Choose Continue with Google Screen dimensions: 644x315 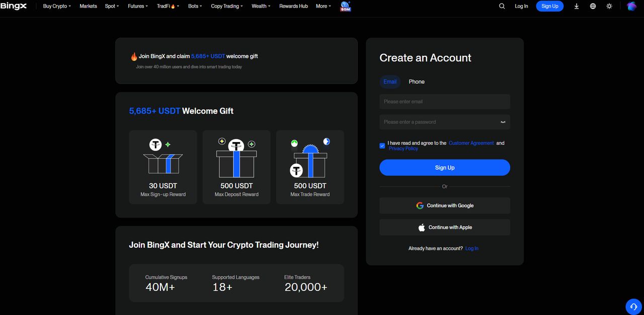pos(445,205)
